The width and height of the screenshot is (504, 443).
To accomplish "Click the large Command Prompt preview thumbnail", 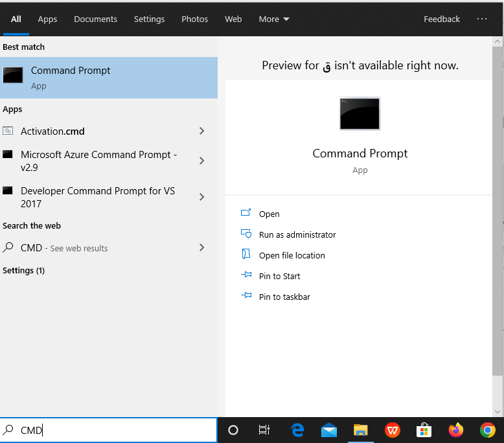I will pyautogui.click(x=360, y=113).
